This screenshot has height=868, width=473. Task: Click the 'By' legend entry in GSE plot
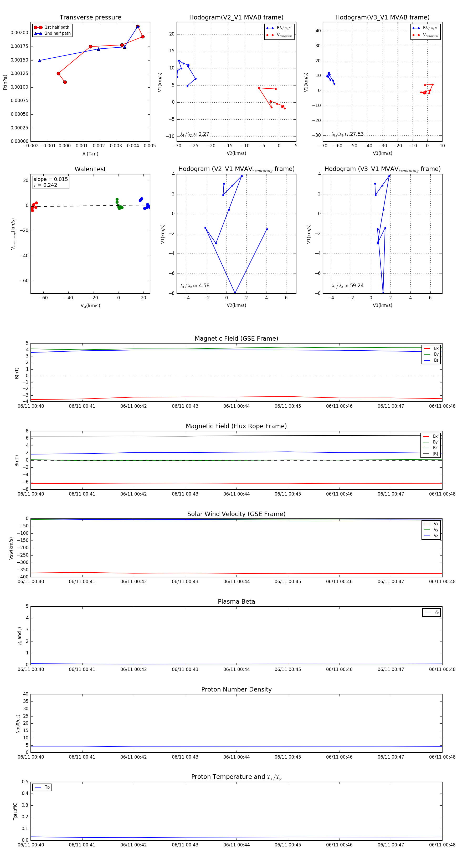click(431, 355)
